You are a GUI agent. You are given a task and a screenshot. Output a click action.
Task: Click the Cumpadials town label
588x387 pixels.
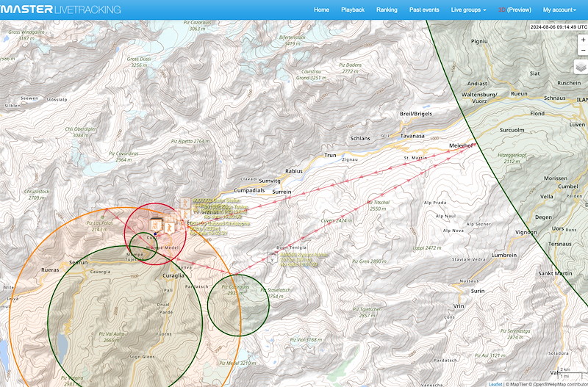pos(249,190)
